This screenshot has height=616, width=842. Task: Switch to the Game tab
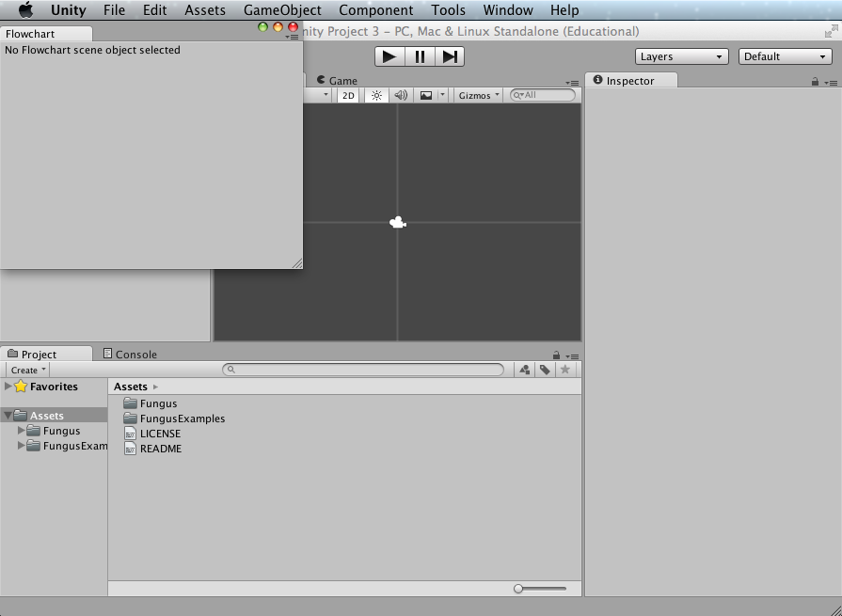337,81
